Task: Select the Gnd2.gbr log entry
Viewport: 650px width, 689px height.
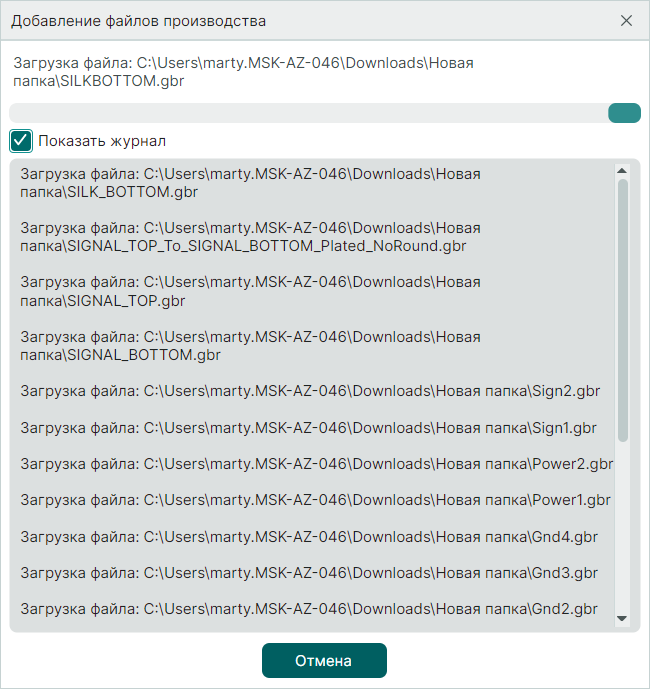Action: pyautogui.click(x=309, y=609)
